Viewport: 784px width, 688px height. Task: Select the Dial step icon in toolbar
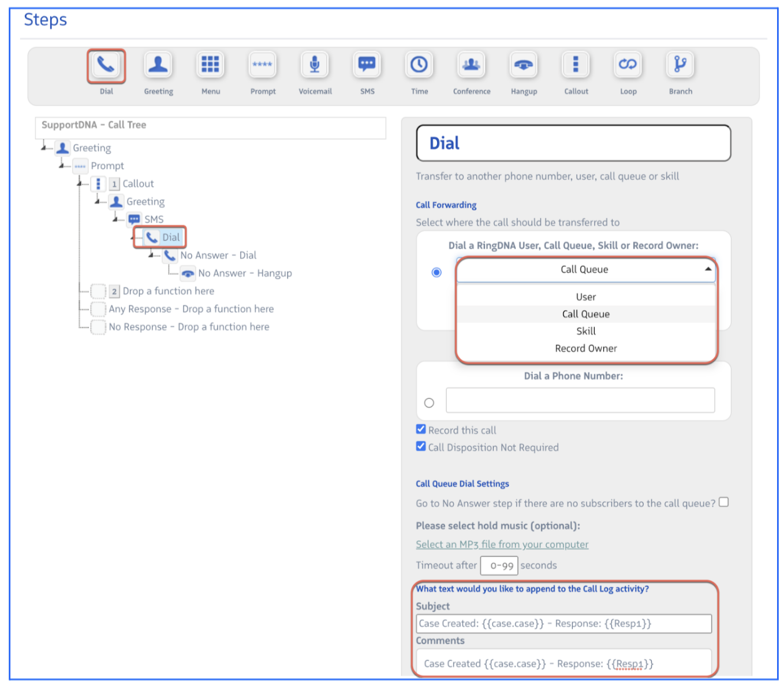pyautogui.click(x=106, y=65)
